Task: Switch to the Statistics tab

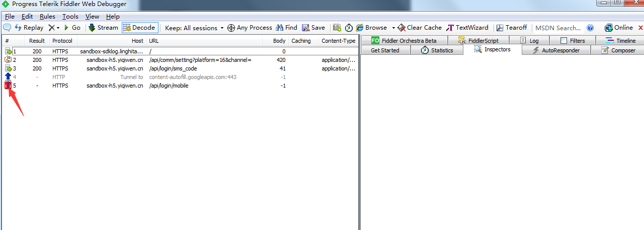Action: point(437,50)
